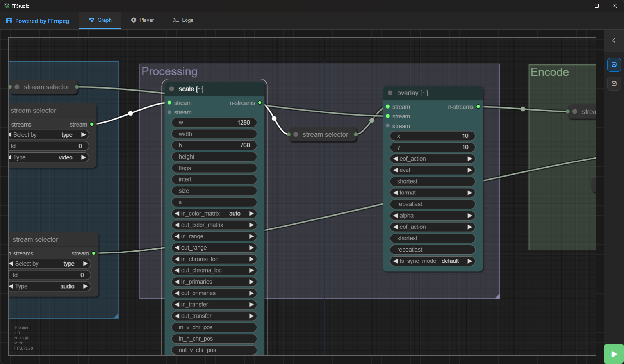Click the Processing group resize corner
The image size is (624, 364).
(x=497, y=296)
